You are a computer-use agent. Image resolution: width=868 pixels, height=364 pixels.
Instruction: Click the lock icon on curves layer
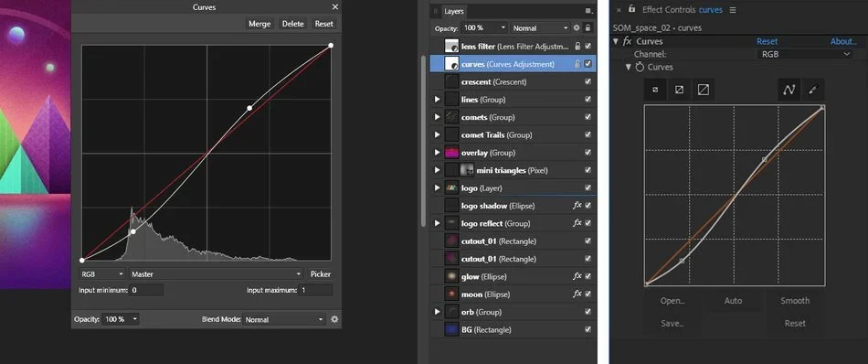pos(577,64)
